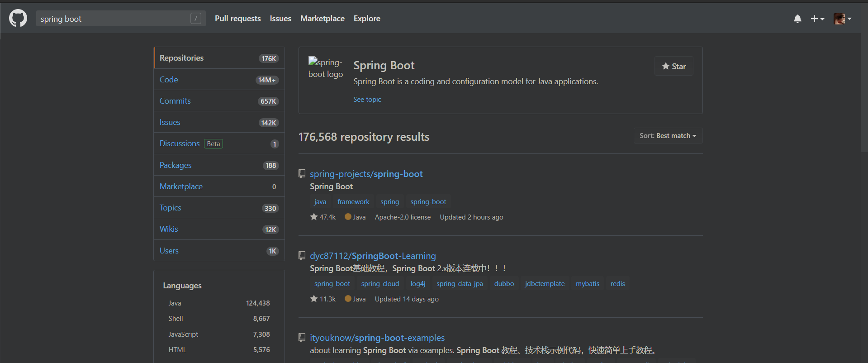Viewport: 868px width, 363px height.
Task: Select the Code search category
Action: (219, 80)
